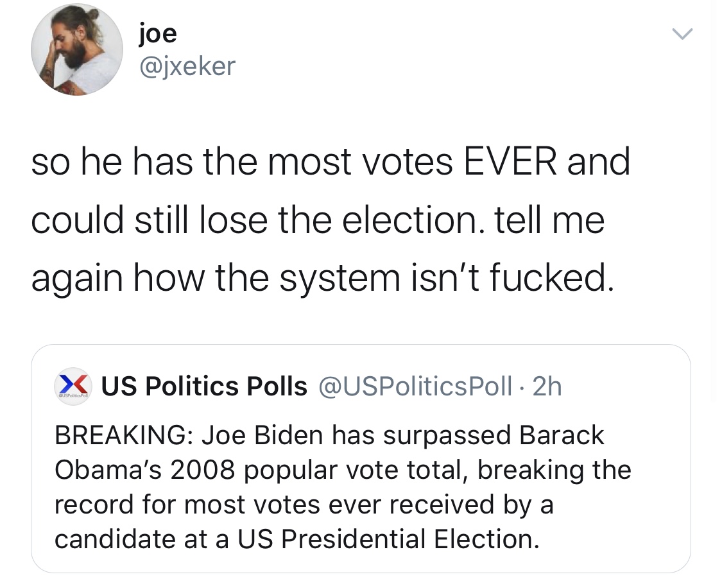Image resolution: width=722 pixels, height=588 pixels.
Task: Click the word "system" in joe's tweet
Action: click(x=341, y=279)
